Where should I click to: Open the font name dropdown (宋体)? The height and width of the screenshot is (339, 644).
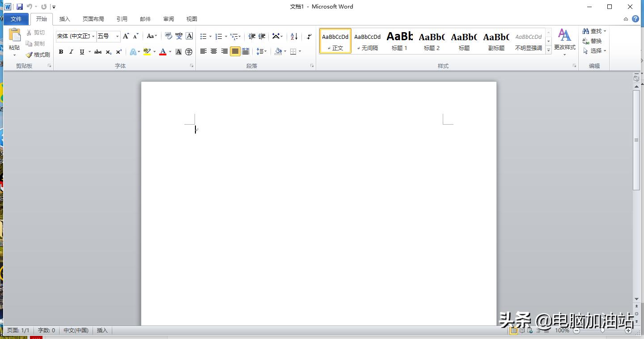pyautogui.click(x=93, y=36)
